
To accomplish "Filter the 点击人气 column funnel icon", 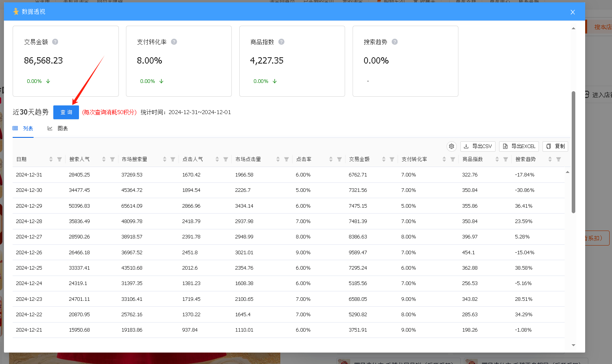I will [226, 159].
